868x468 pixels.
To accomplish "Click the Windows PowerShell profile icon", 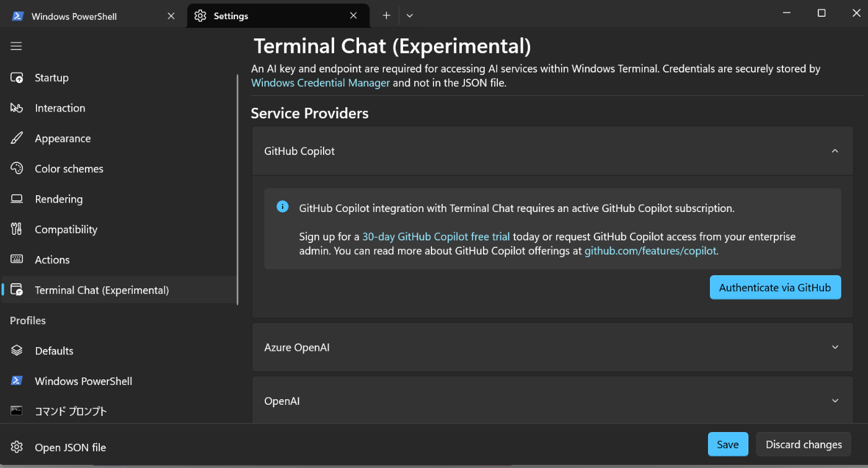I will tap(17, 381).
